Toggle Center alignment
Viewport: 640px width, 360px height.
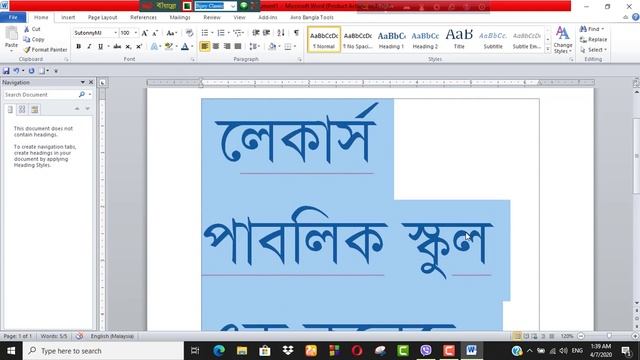(216, 46)
